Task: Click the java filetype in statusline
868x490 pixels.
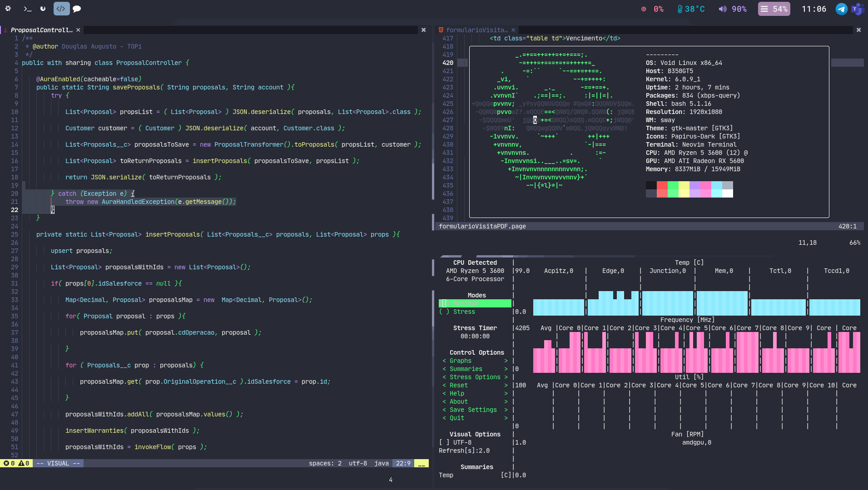Action: click(x=381, y=463)
